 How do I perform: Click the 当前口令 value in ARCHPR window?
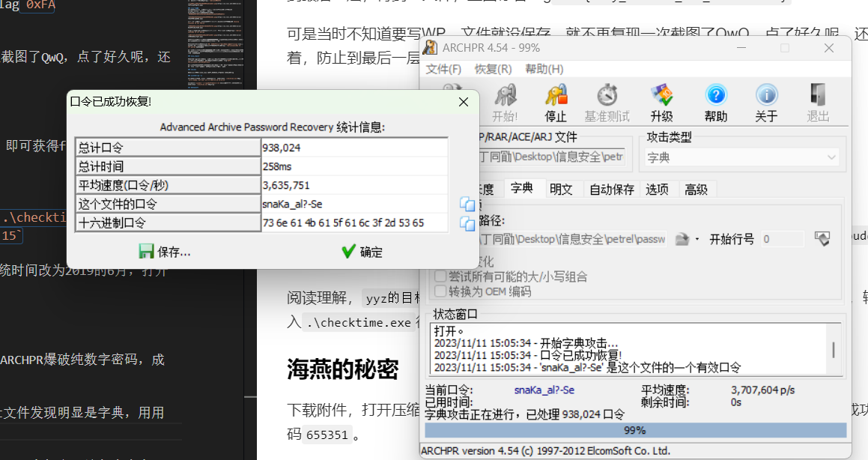544,390
